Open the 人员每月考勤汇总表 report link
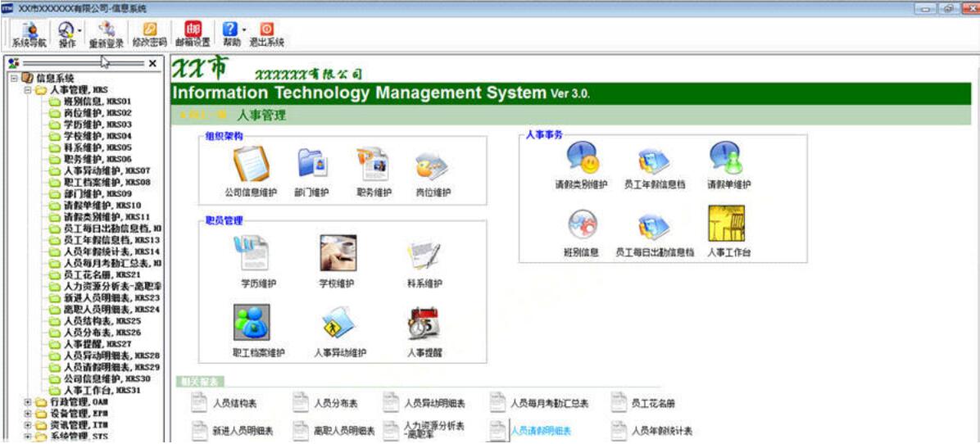 (549, 403)
